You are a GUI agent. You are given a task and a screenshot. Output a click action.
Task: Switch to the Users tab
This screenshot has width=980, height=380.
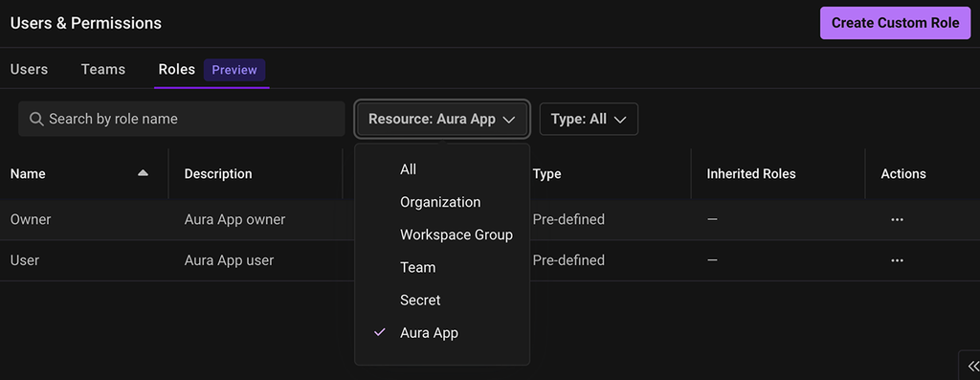[29, 69]
